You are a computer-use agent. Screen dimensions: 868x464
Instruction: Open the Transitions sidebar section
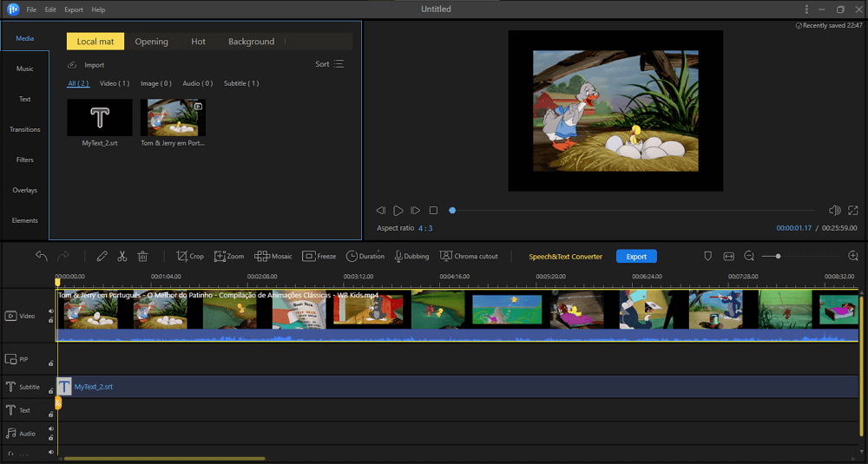25,129
